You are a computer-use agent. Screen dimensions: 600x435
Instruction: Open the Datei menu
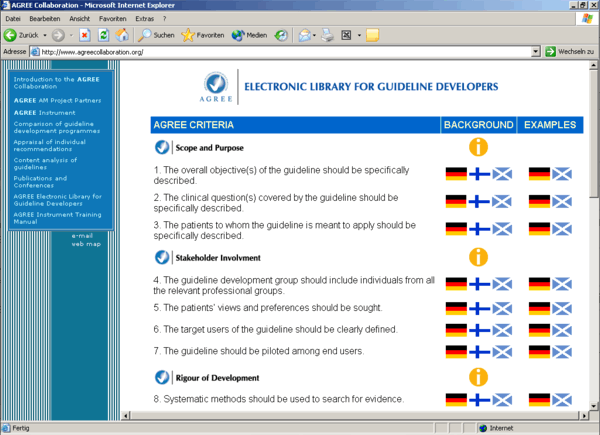click(13, 18)
